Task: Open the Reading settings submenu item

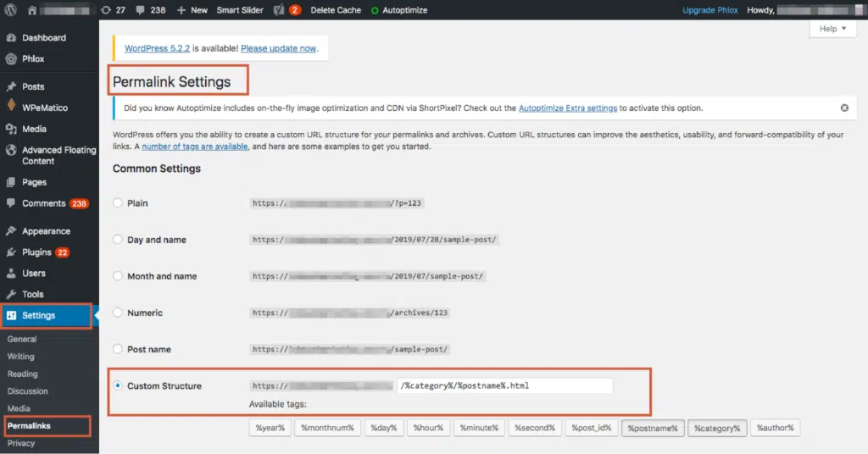Action: click(23, 374)
